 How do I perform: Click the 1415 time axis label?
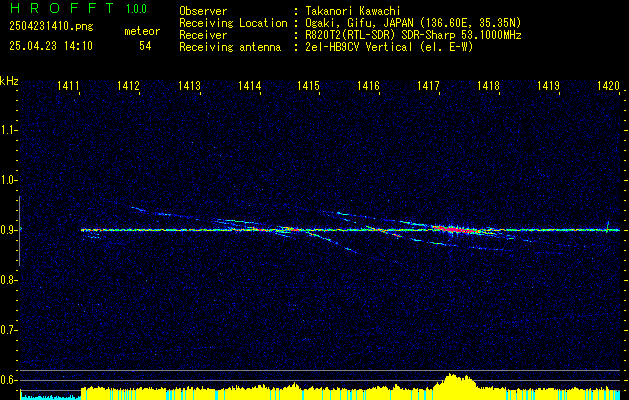point(308,85)
